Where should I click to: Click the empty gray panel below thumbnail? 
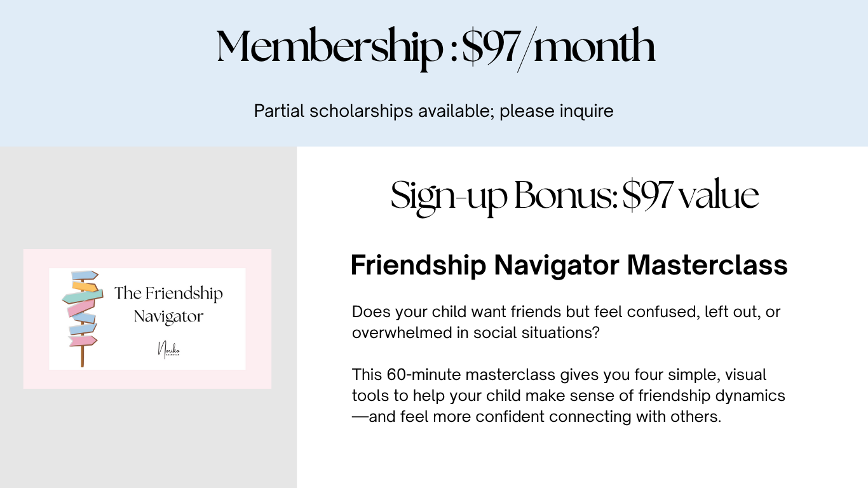click(x=148, y=438)
